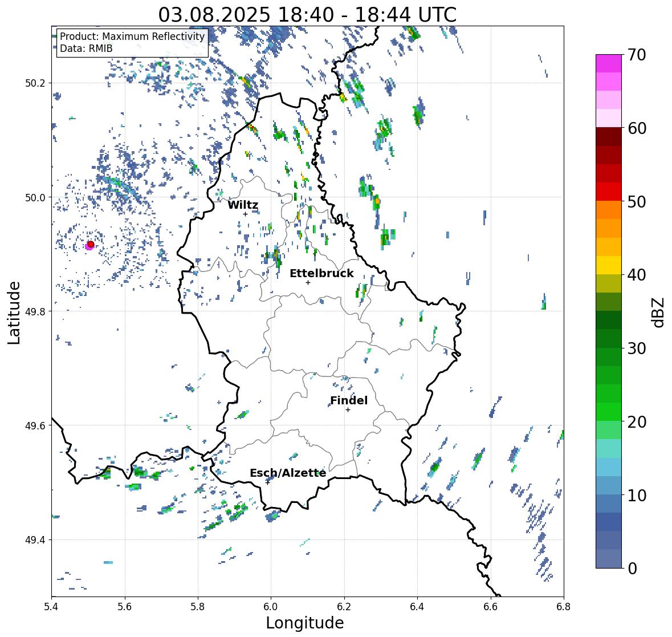Image resolution: width=672 pixels, height=637 pixels.
Task: Click the x-axis tick label 6.4
Action: click(x=417, y=606)
